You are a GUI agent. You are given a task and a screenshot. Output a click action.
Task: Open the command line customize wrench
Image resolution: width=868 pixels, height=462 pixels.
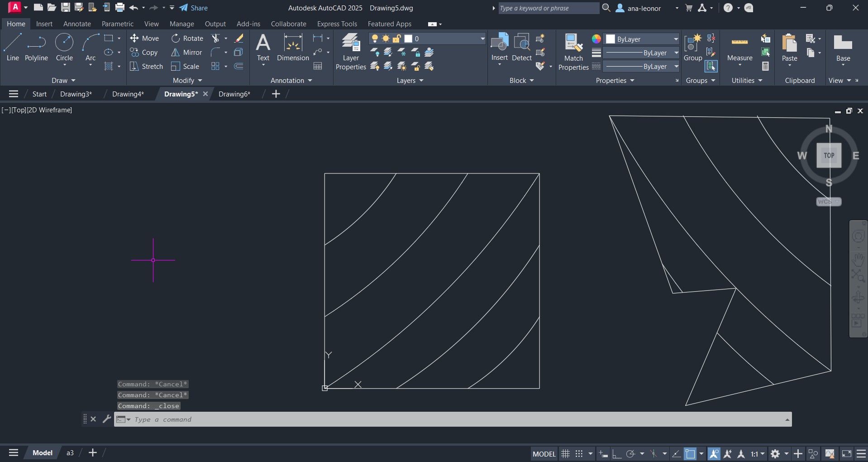(x=107, y=419)
